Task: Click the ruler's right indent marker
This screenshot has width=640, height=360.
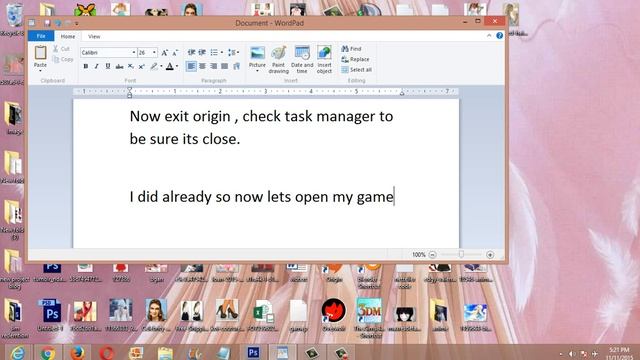Action: [402, 93]
